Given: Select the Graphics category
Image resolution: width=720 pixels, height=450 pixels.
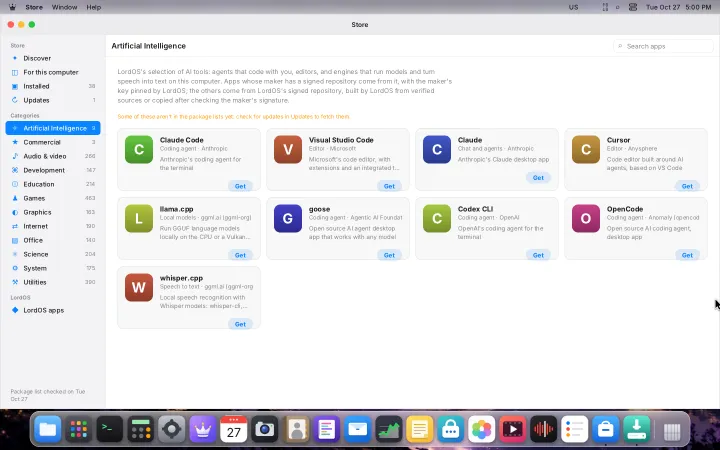Looking at the screenshot, I should (x=53, y=212).
